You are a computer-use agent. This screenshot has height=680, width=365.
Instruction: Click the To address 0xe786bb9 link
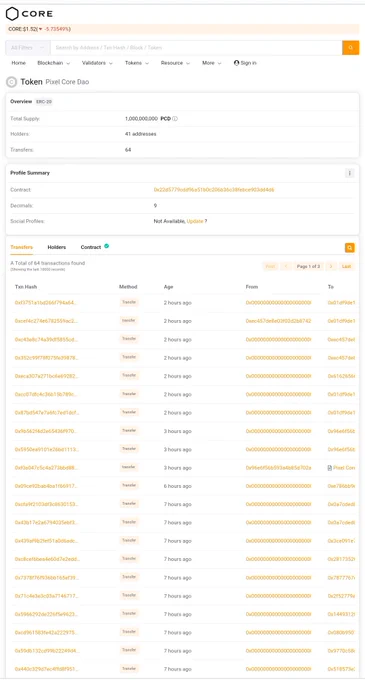pyautogui.click(x=341, y=486)
